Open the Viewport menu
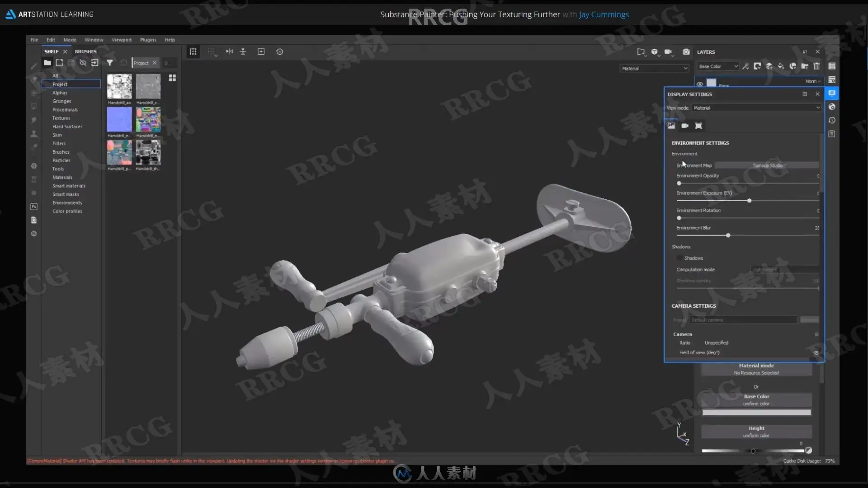The image size is (868, 488). pos(122,40)
